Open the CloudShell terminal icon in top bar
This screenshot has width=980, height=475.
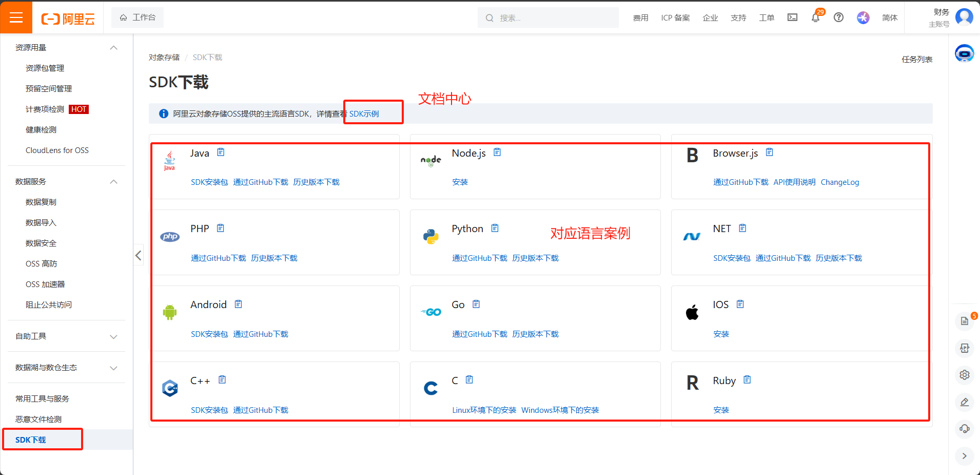[792, 17]
